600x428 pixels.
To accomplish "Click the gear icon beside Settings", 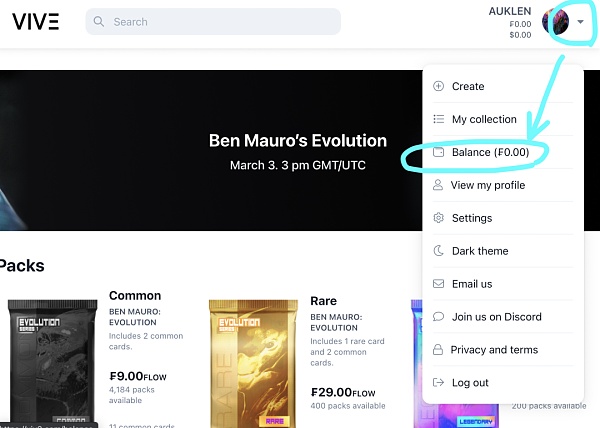I will pos(438,218).
